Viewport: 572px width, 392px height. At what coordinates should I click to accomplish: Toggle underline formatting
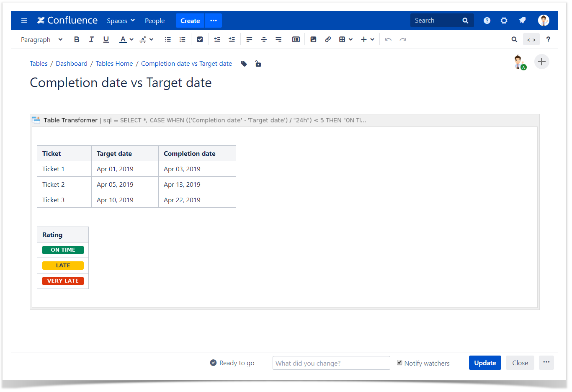click(106, 39)
